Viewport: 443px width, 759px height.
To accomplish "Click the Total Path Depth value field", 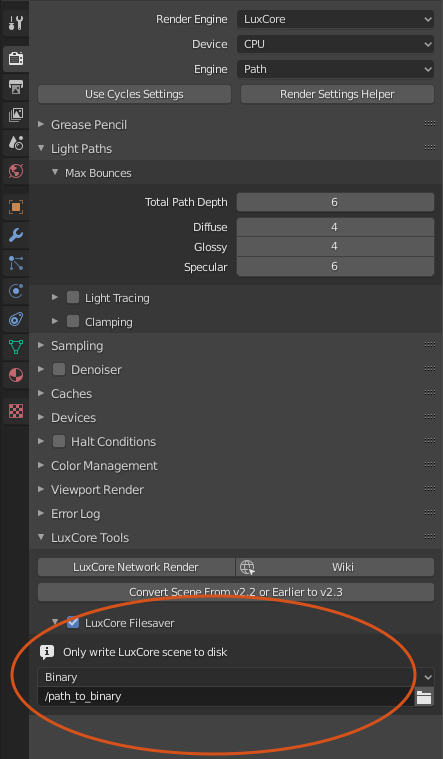I will pyautogui.click(x=336, y=202).
